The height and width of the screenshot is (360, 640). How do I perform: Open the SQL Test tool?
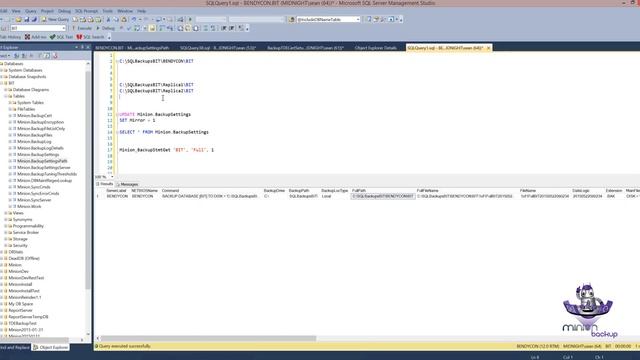point(61,37)
